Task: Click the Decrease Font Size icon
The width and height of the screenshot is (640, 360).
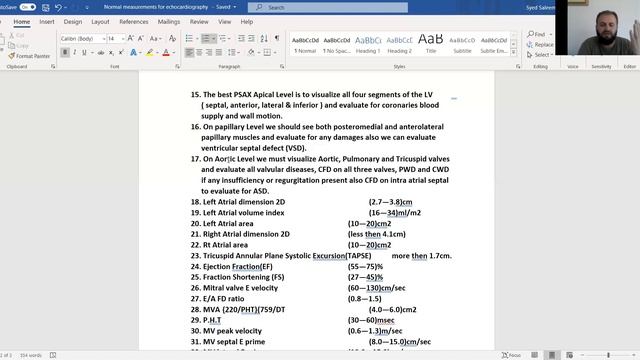Action: 140,38
